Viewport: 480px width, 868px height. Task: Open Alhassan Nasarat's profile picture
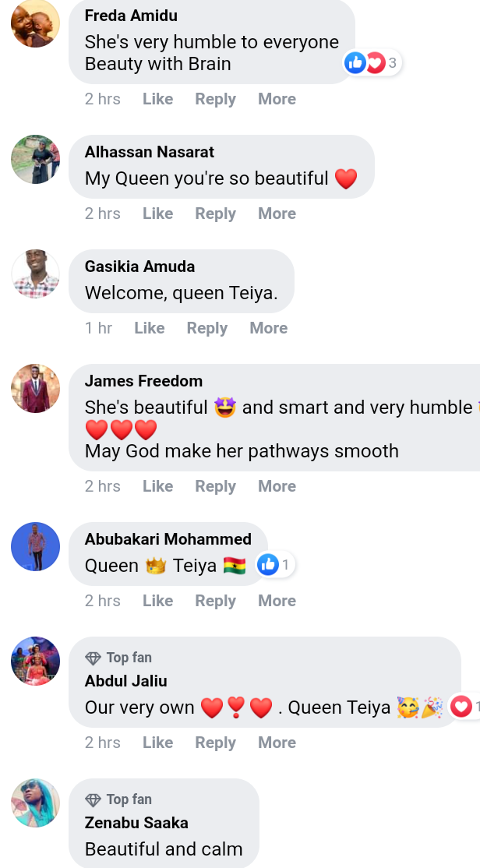tap(35, 160)
